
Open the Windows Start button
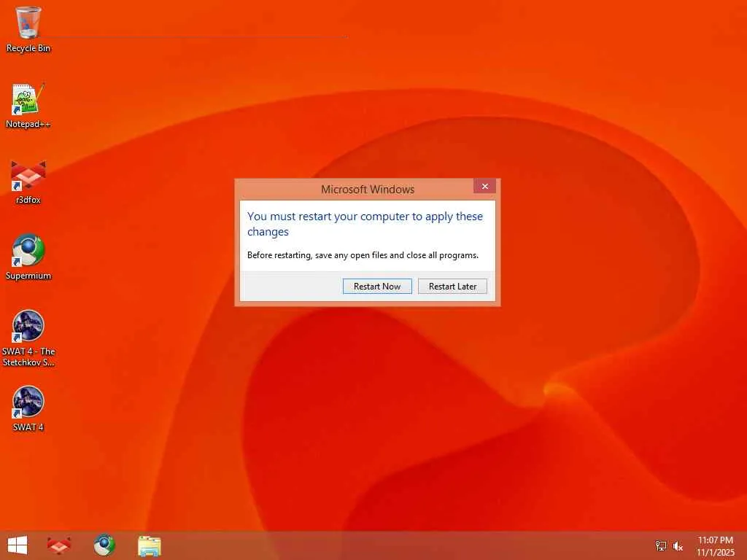pos(18,545)
